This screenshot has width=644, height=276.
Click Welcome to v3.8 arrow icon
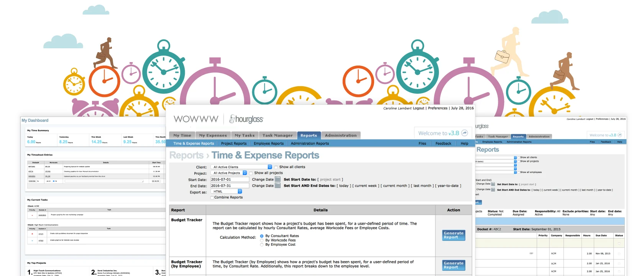click(464, 133)
